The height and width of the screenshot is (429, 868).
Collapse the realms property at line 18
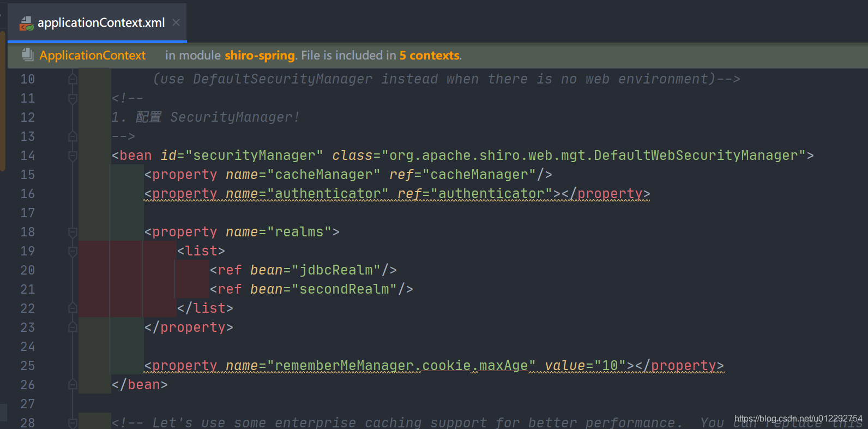click(x=73, y=232)
